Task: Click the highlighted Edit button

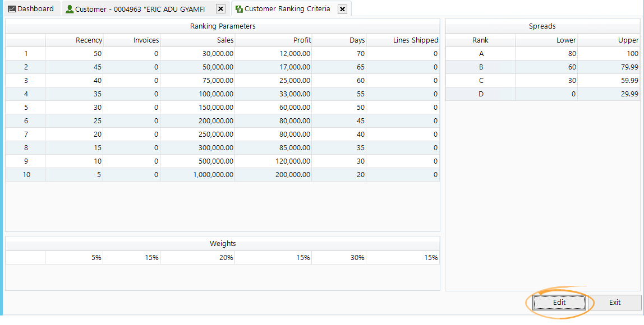Action: coord(559,302)
